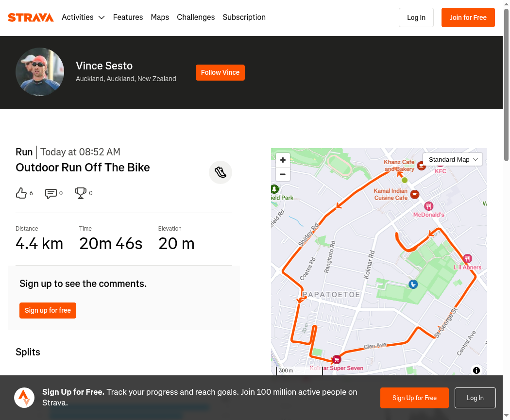
Task: Go to the Challenges page
Action: tap(196, 17)
